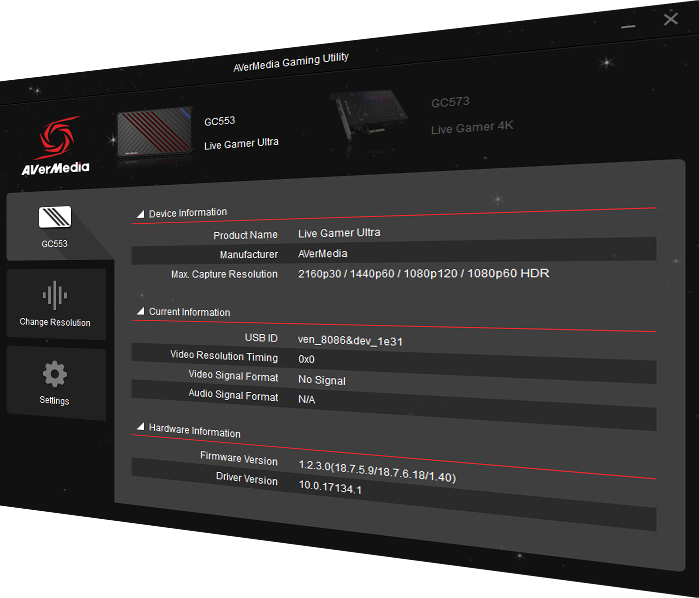
Task: Click the Current Information heading text
Action: (190, 312)
